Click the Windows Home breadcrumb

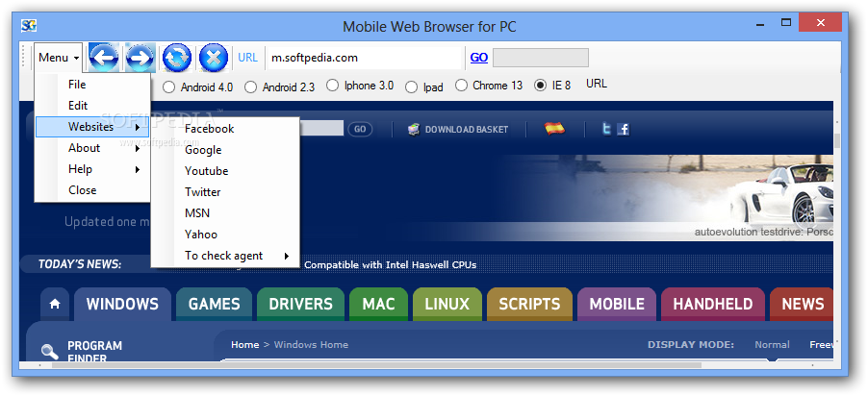pos(311,344)
